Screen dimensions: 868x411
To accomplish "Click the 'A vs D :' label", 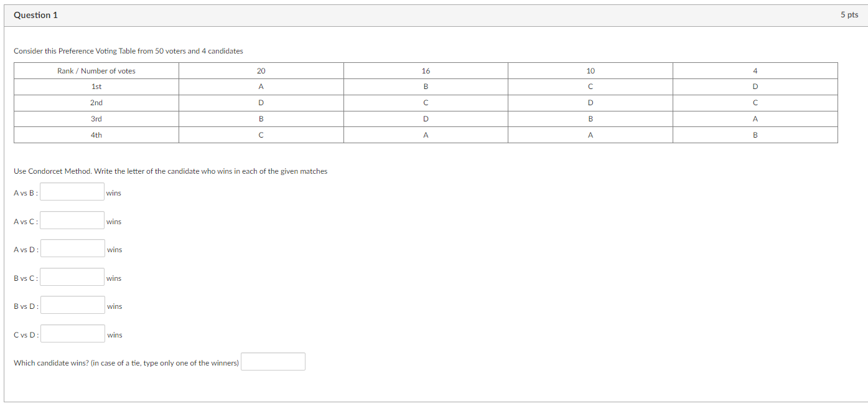I will pos(26,250).
